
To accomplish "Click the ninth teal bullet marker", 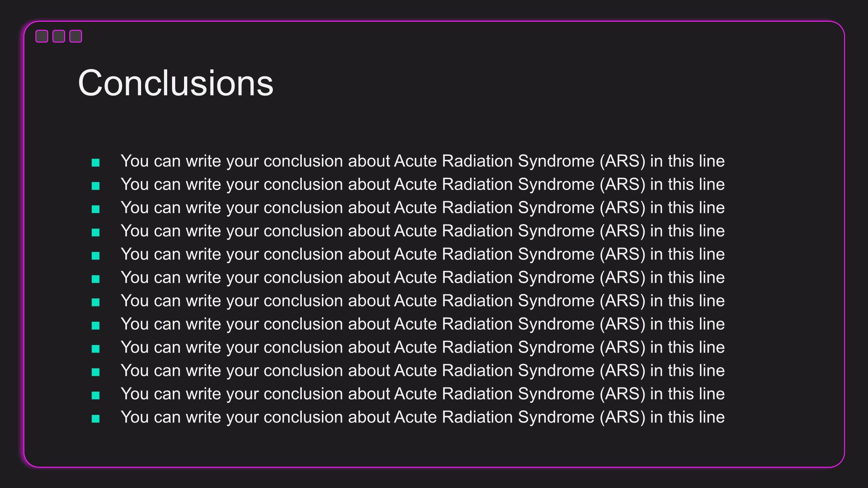I will 96,349.
